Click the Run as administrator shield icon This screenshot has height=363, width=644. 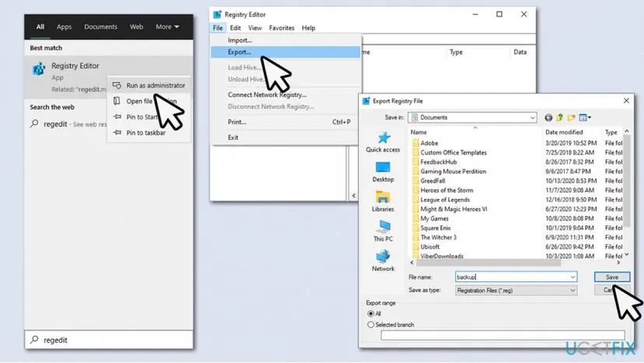pos(117,86)
